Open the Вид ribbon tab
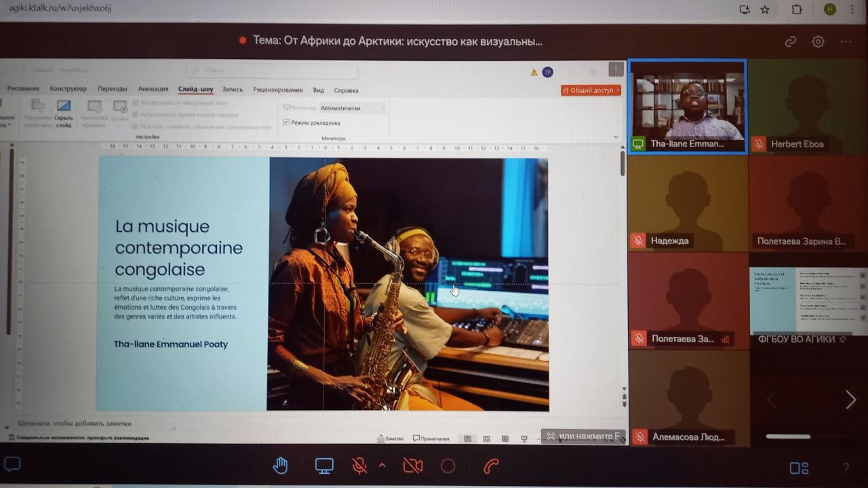This screenshot has height=488, width=868. click(319, 90)
